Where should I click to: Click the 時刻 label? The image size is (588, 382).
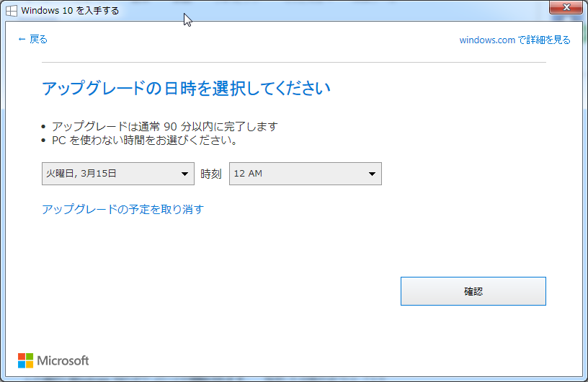210,174
